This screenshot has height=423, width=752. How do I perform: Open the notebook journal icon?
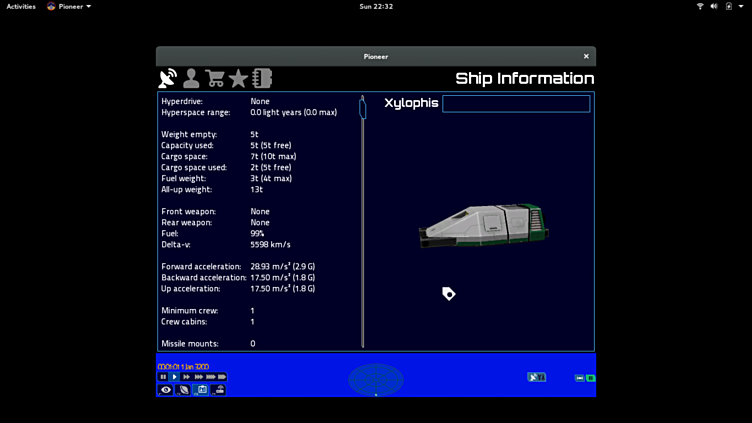[x=262, y=78]
